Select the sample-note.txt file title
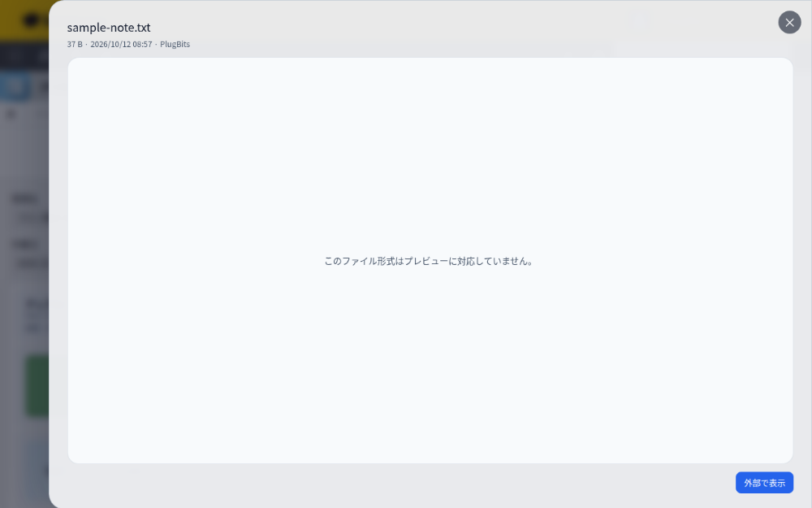 pos(109,27)
